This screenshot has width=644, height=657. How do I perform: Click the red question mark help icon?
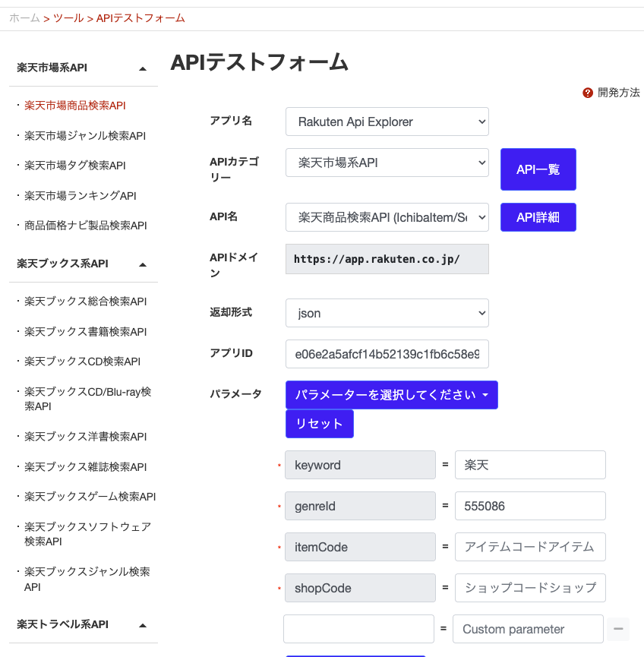click(588, 93)
